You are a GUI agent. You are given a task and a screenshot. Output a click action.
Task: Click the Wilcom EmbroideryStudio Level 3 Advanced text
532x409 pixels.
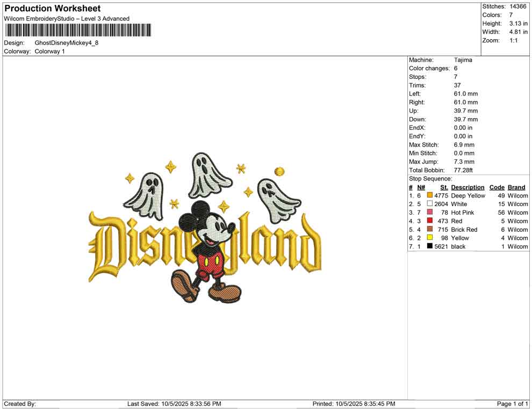click(x=67, y=19)
